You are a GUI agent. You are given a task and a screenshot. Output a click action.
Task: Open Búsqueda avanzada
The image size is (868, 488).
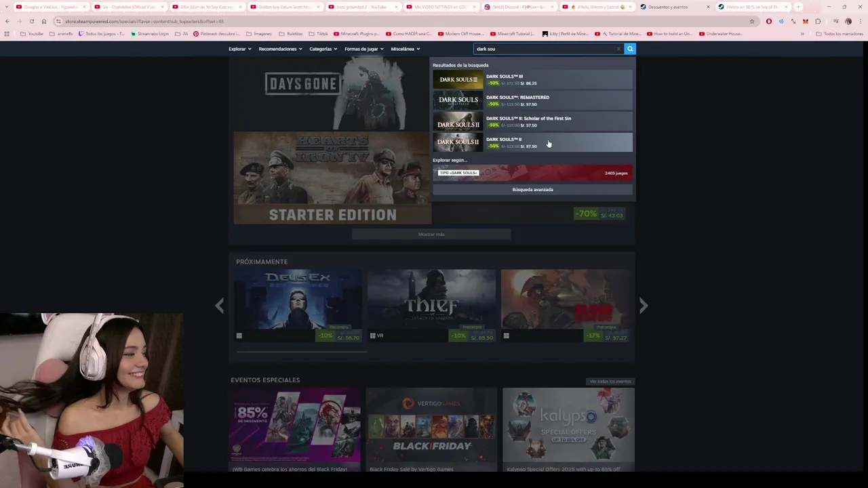[532, 190]
